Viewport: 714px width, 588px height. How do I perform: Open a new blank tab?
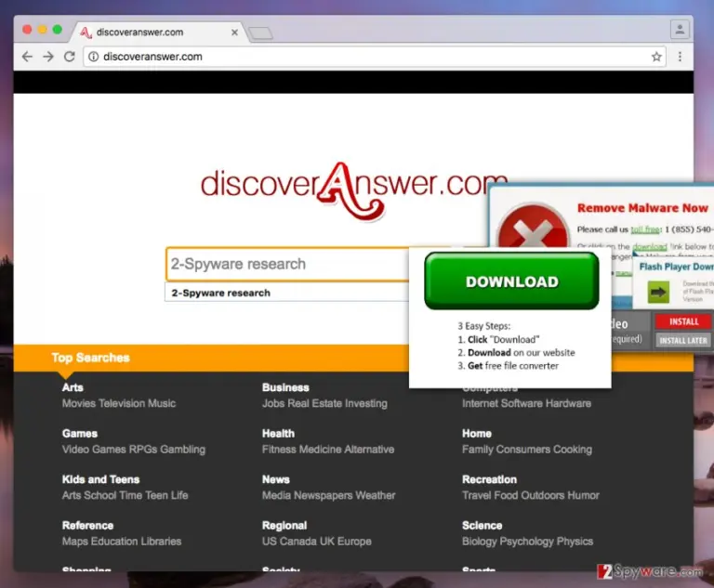pos(261,33)
